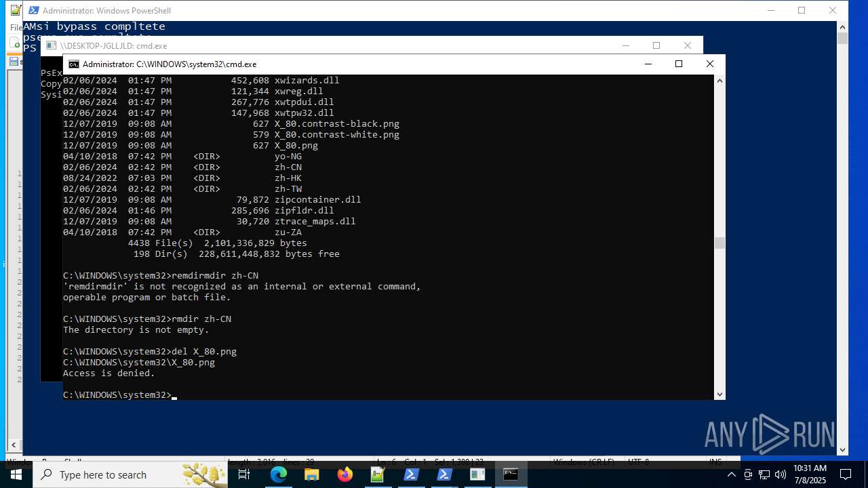Viewport: 868px width, 488px height.
Task: Open system menu icon of Administrator cmd.exe window
Action: (x=73, y=64)
